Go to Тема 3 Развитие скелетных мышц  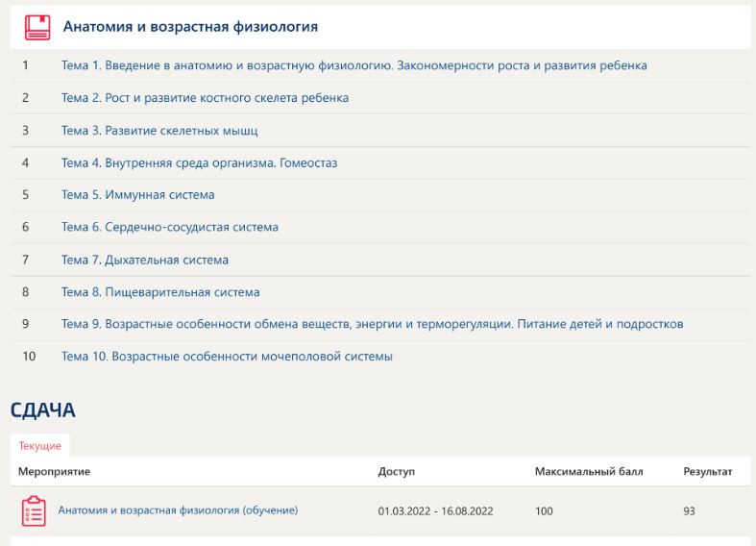pos(159,130)
